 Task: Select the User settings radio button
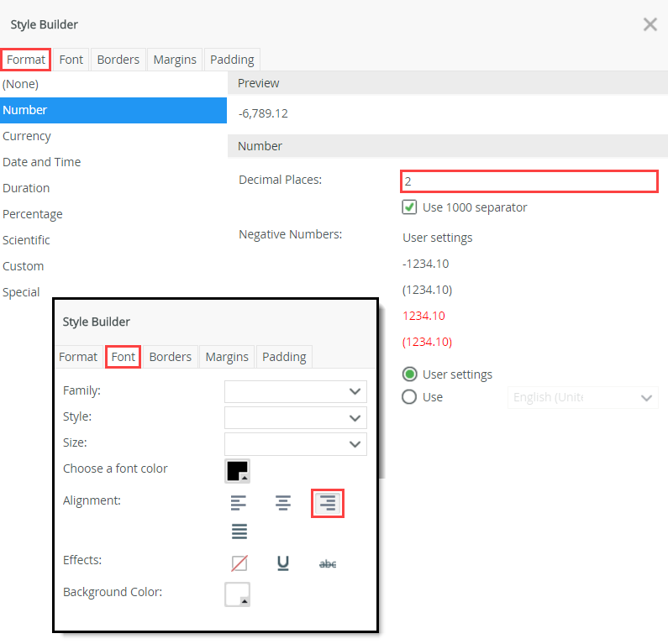point(409,374)
